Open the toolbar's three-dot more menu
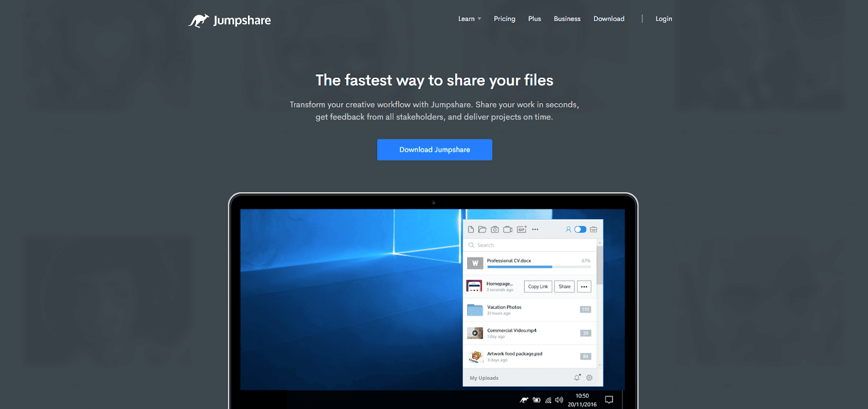The image size is (868, 409). click(x=535, y=229)
